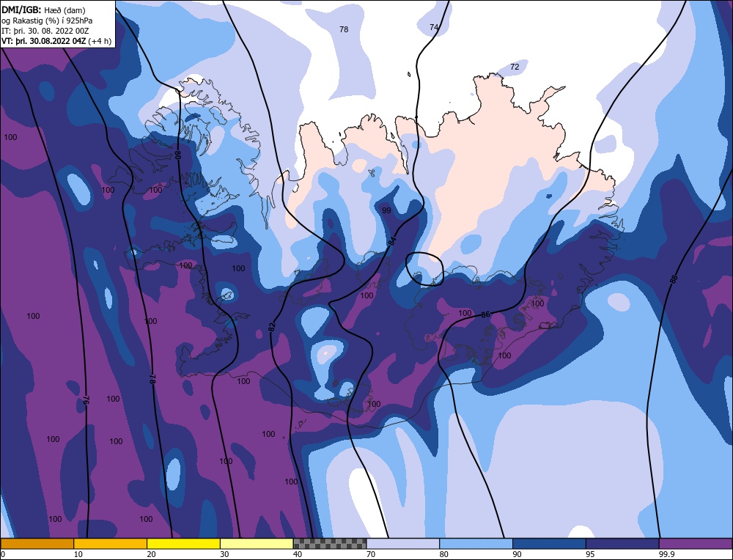This screenshot has width=733, height=560.
Task: Select the orange 10–20 legend color block
Action: (111, 544)
